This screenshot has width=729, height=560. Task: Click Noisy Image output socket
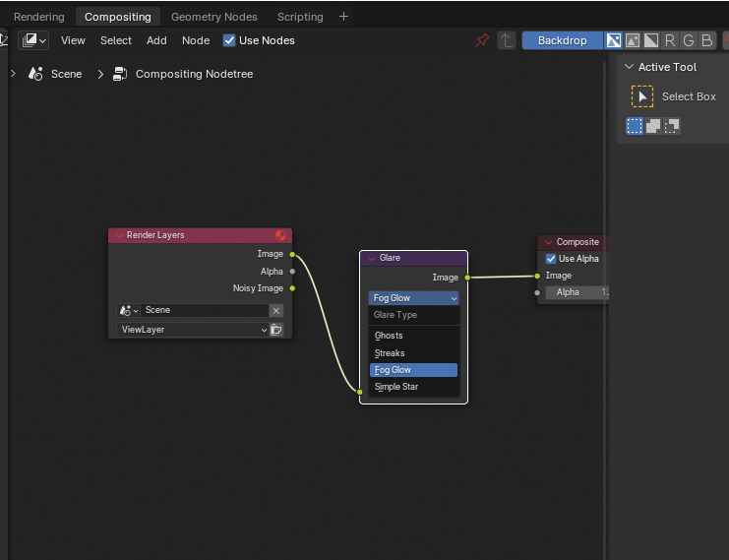tap(292, 288)
